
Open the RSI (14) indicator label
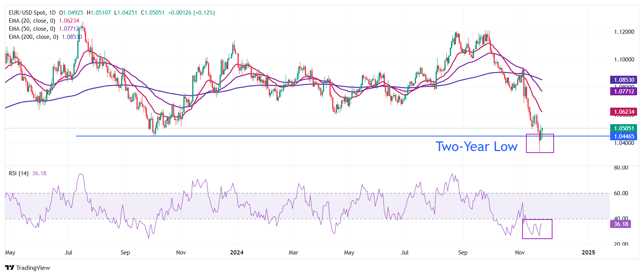[x=18, y=173]
